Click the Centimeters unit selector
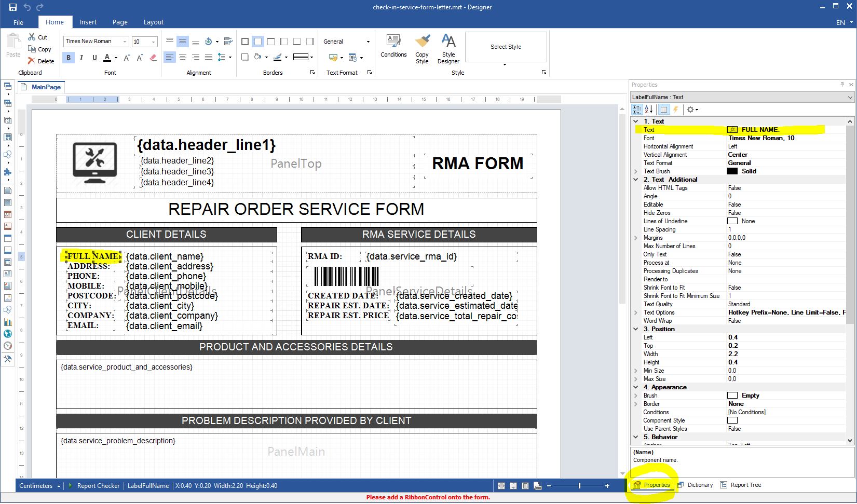Screen dimensions: 857x504 coord(39,486)
